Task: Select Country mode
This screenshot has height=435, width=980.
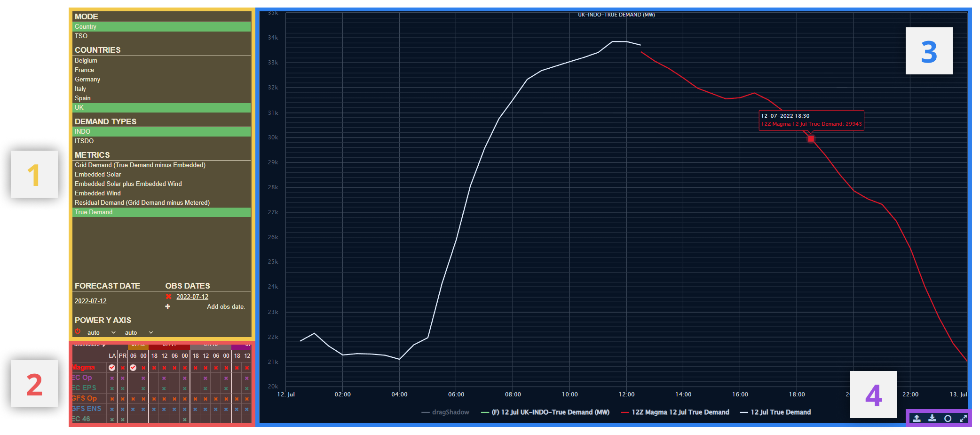Action: (x=161, y=27)
